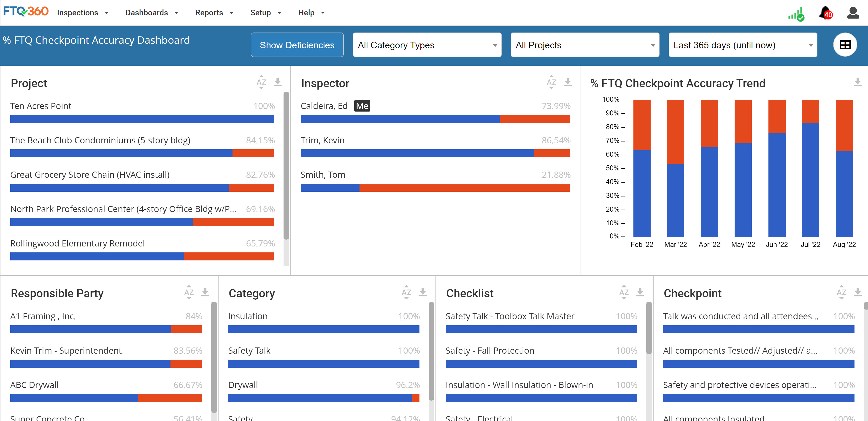Viewport: 868px width, 421px height.
Task: Sort Responsible Party panel with AZ icon
Action: pyautogui.click(x=189, y=292)
